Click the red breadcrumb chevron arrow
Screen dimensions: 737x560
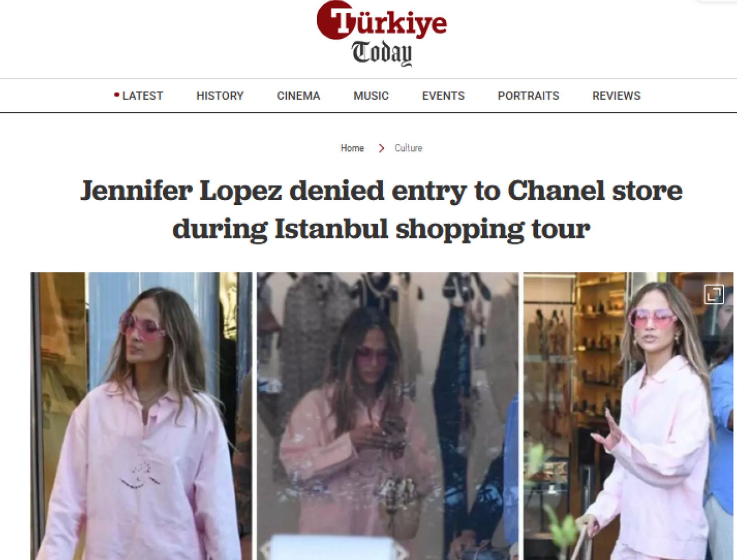tap(381, 148)
